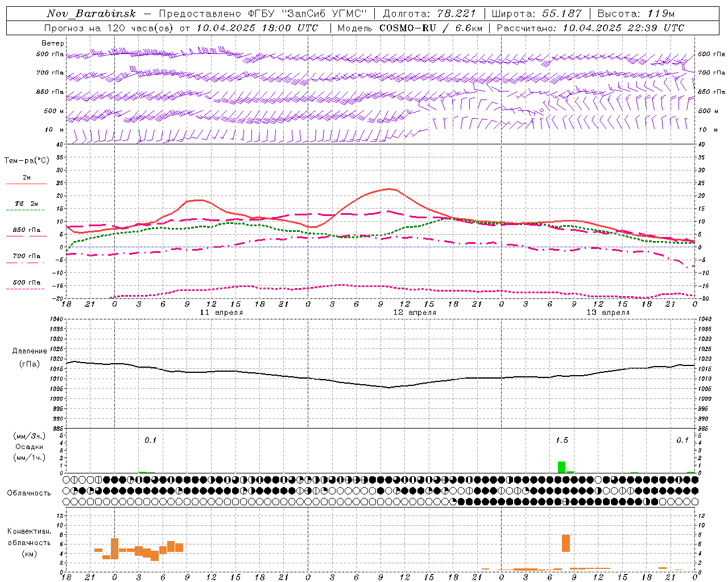Click the red 2м temperature legend line

click(x=26, y=184)
